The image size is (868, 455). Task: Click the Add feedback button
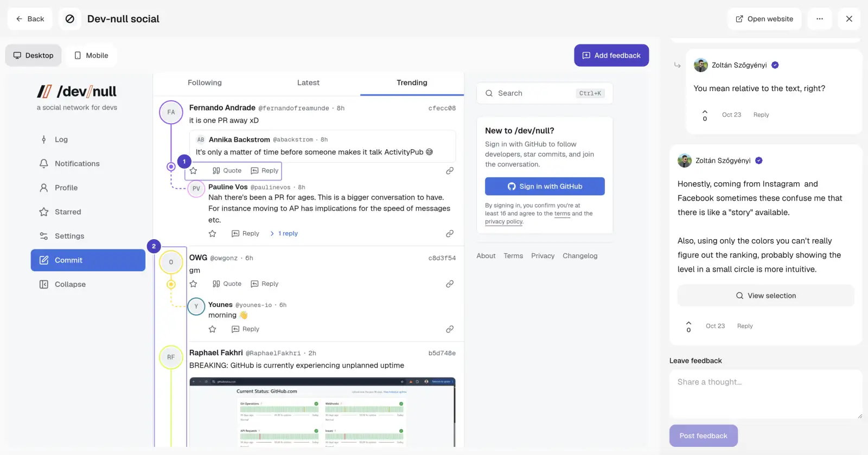[x=611, y=56]
